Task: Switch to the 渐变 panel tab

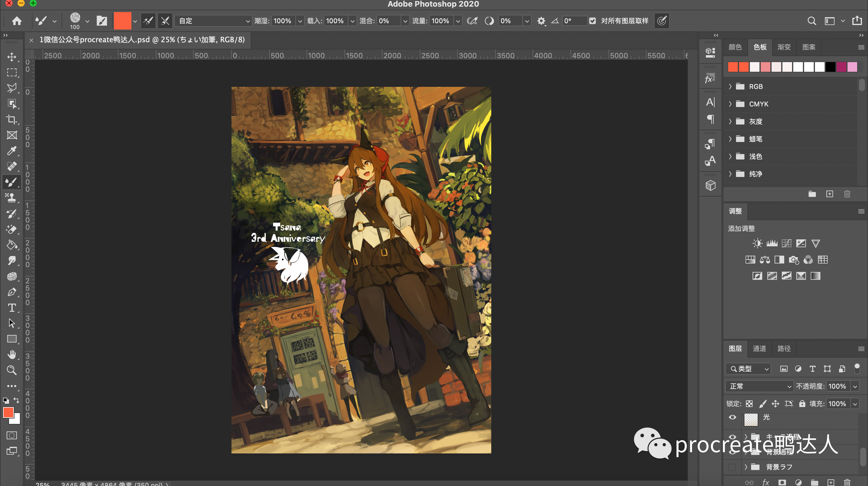Action: (x=784, y=47)
